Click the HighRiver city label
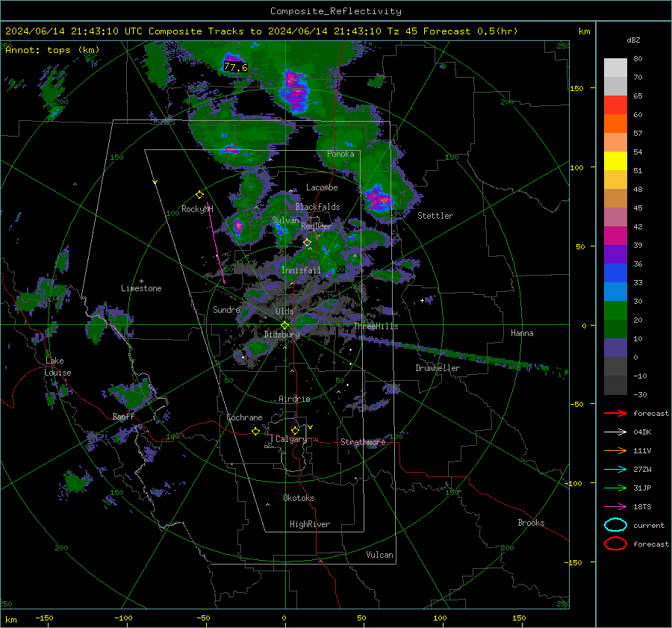This screenshot has height=628, width=672. coord(310,524)
